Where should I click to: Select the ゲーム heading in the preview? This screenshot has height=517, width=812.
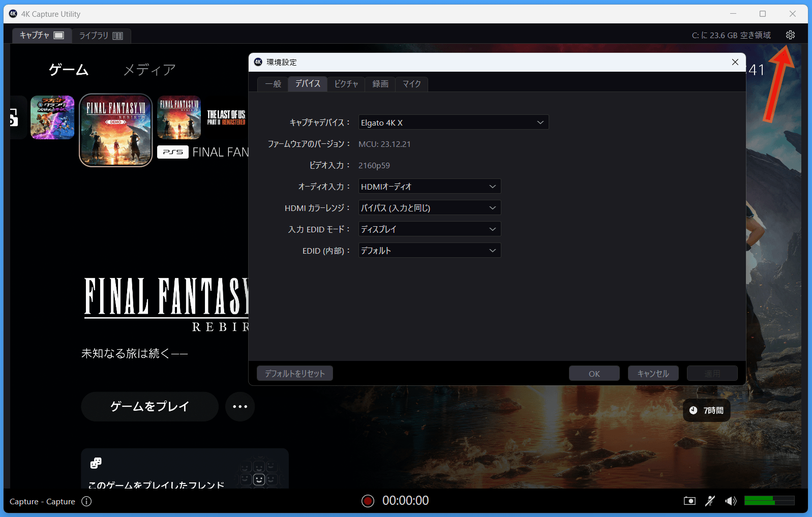[69, 70]
